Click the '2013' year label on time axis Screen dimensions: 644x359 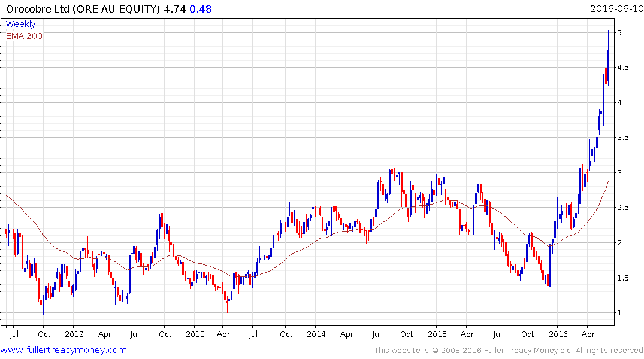tap(195, 334)
